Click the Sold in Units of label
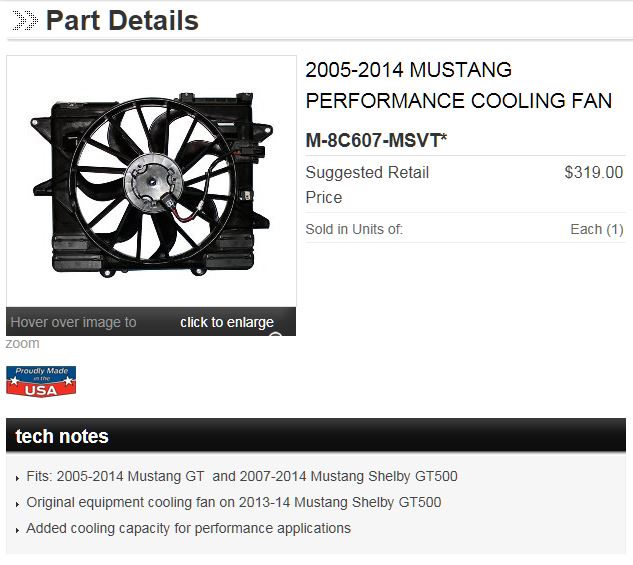The image size is (633, 565). pos(354,229)
